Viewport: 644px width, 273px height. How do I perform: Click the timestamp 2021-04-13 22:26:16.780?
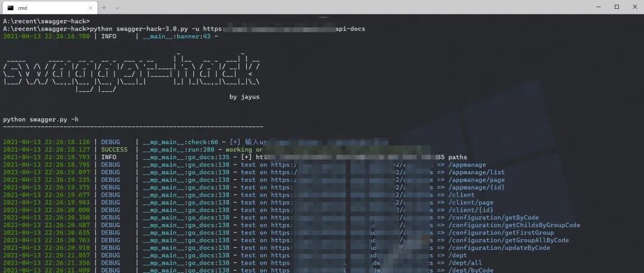[47, 36]
